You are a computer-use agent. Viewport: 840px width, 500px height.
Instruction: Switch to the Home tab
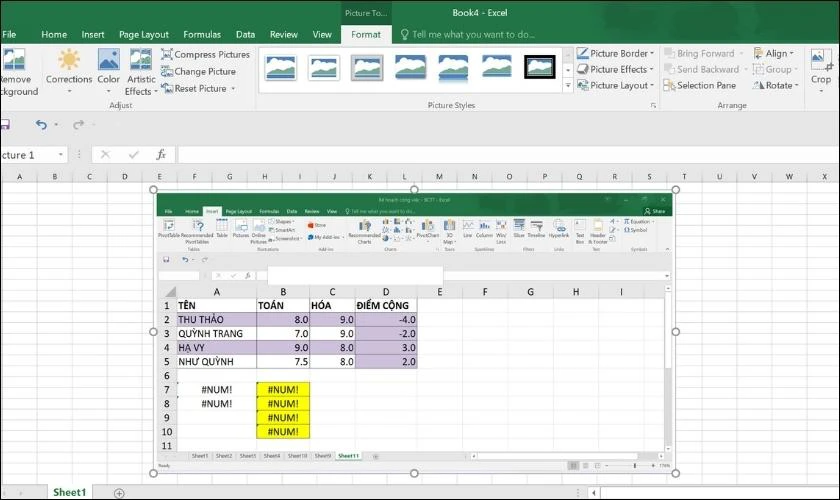pyautogui.click(x=54, y=34)
